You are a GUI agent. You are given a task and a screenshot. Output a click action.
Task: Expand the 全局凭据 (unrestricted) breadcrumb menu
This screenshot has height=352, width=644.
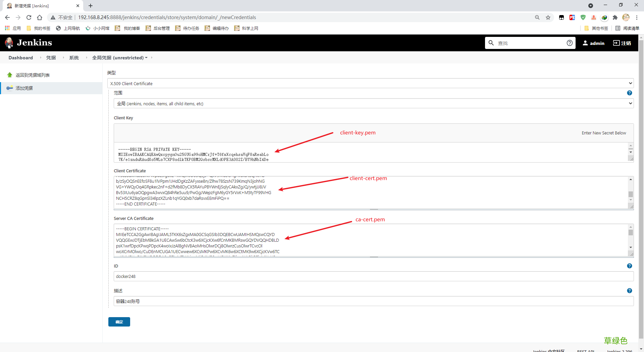point(146,58)
